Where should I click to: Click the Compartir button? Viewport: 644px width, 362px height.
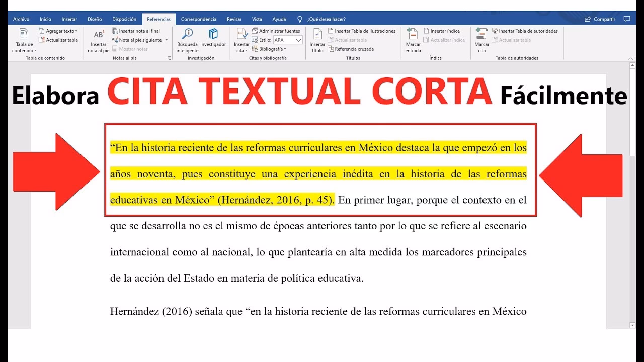600,19
